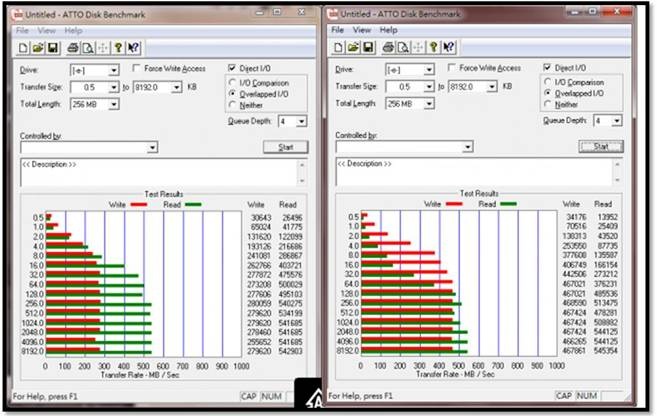Open Total Length dropdown in right window
Image resolution: width=657 pixels, height=416 pixels.
[429, 103]
